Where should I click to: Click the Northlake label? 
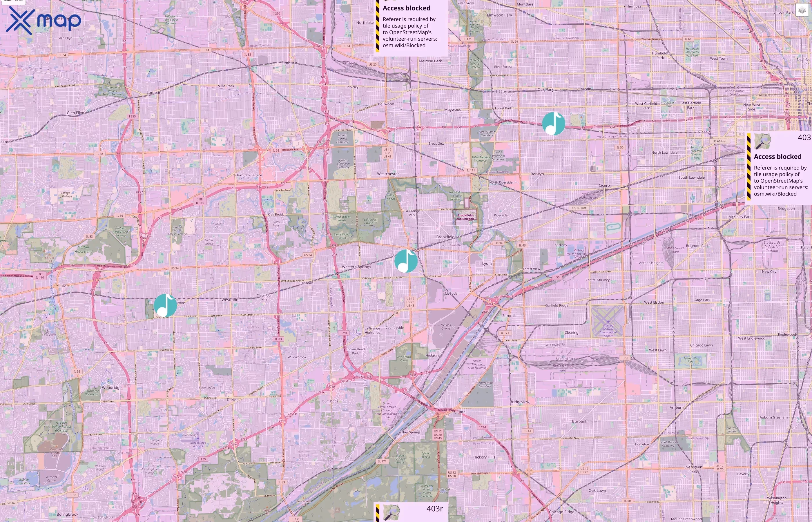[365, 23]
